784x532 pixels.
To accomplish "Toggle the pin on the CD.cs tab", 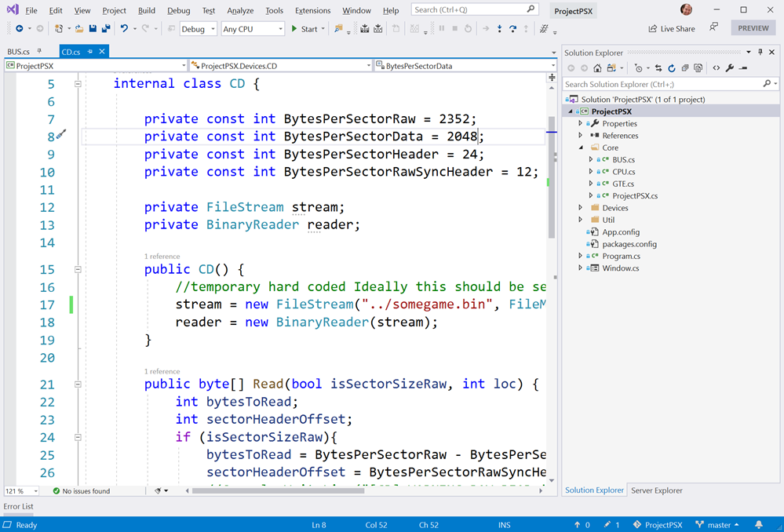I will [90, 51].
